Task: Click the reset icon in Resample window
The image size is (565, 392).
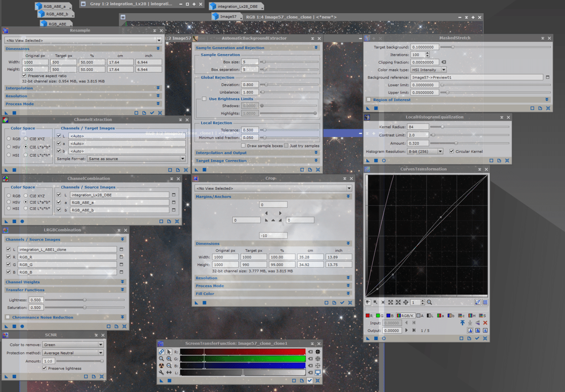Action: [160, 113]
